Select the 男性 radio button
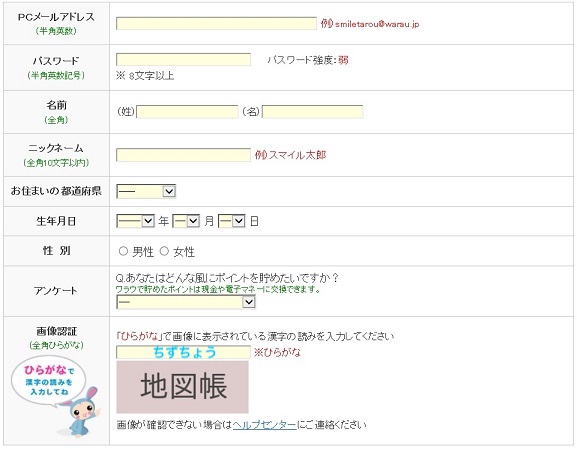 pos(123,251)
